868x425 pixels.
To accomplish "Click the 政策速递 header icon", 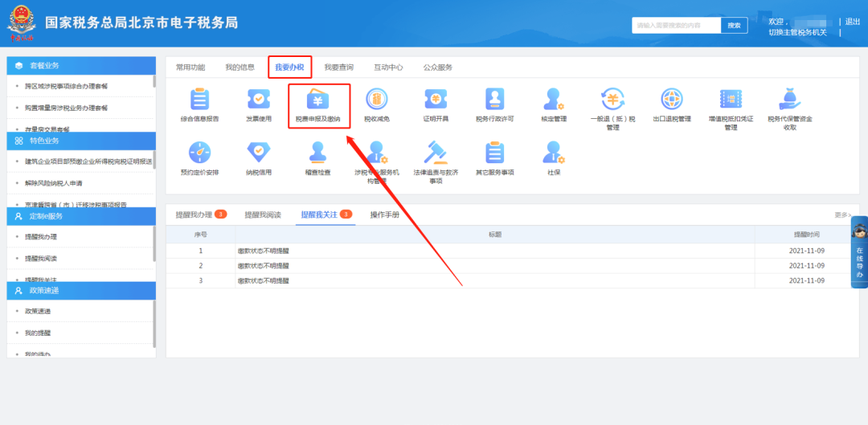I will 18,291.
